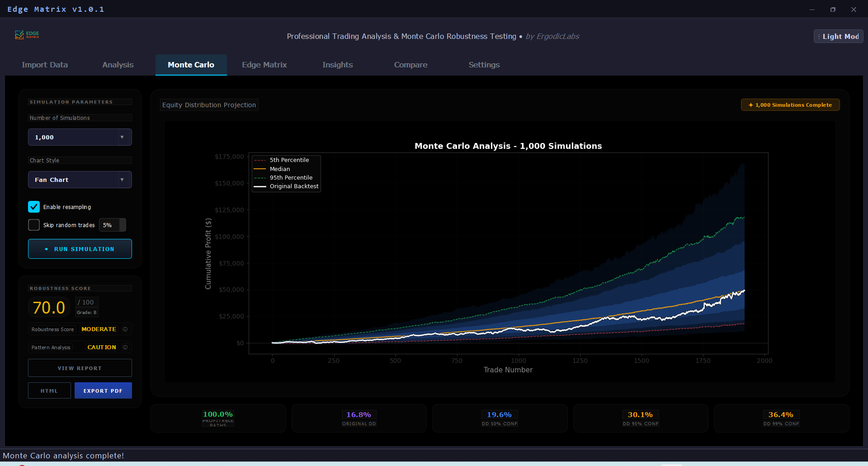Click the 30.1% DD 95% CONF card

point(641,418)
